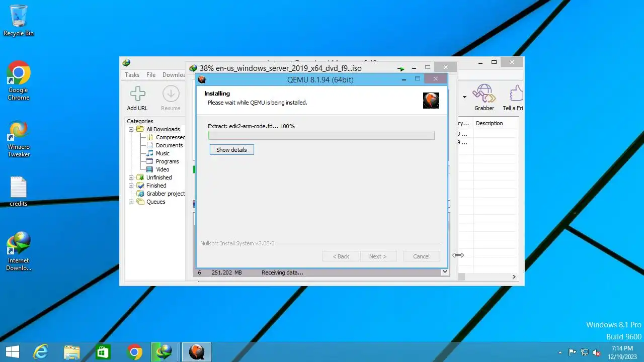
Task: Select the Winaero Tweaker desktop shortcut
Action: 19,131
